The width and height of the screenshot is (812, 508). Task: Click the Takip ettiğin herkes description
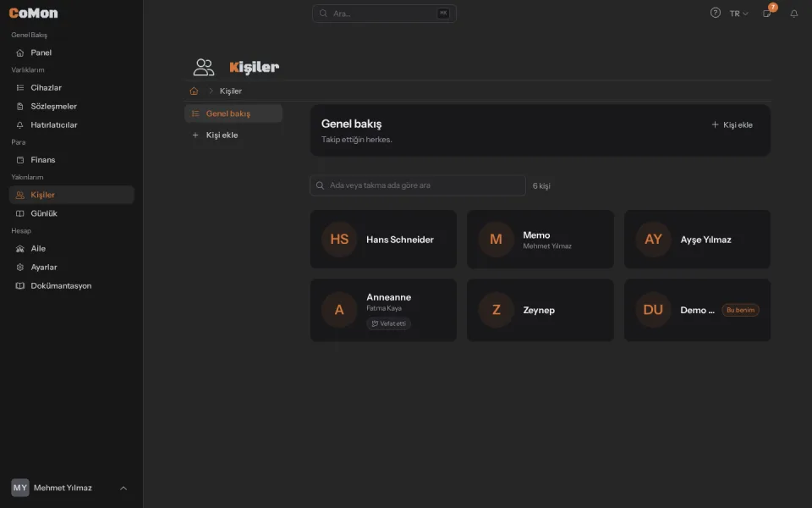pyautogui.click(x=356, y=140)
